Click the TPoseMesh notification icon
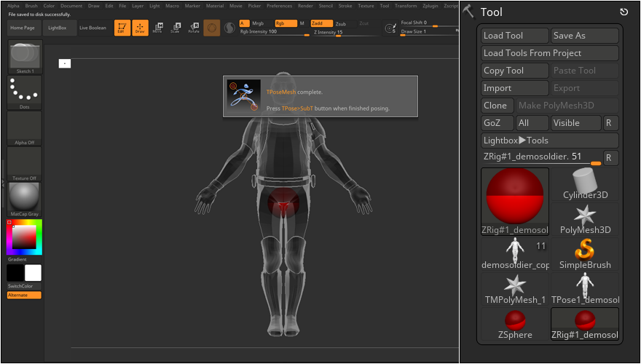641x364 pixels. pos(243,96)
